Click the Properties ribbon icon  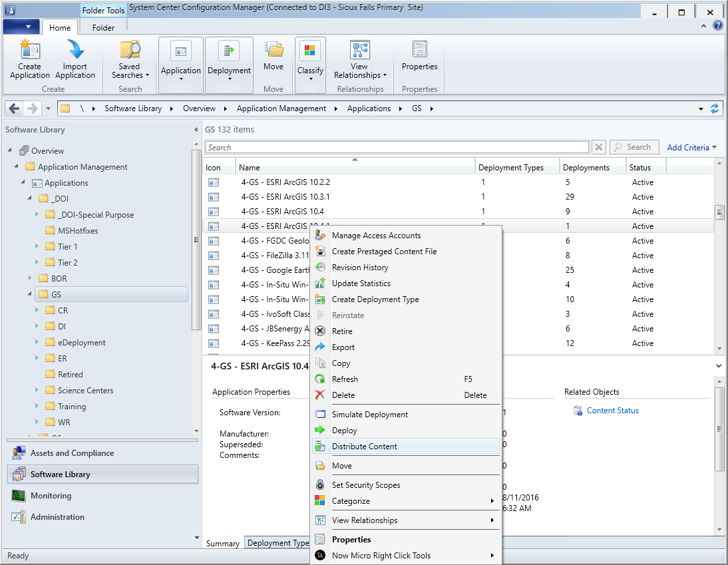(x=420, y=50)
